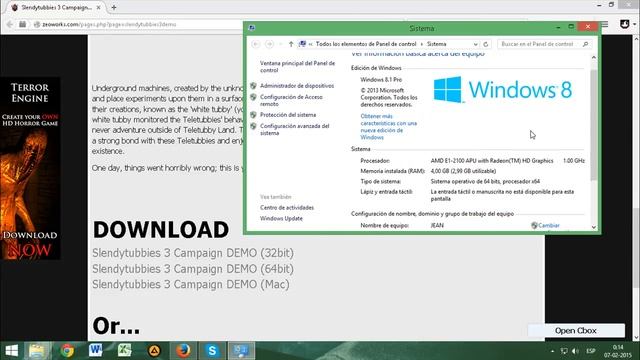Open the network icon in the tray
Image resolution: width=640 pixels, height=360 pixels.
tap(564, 351)
